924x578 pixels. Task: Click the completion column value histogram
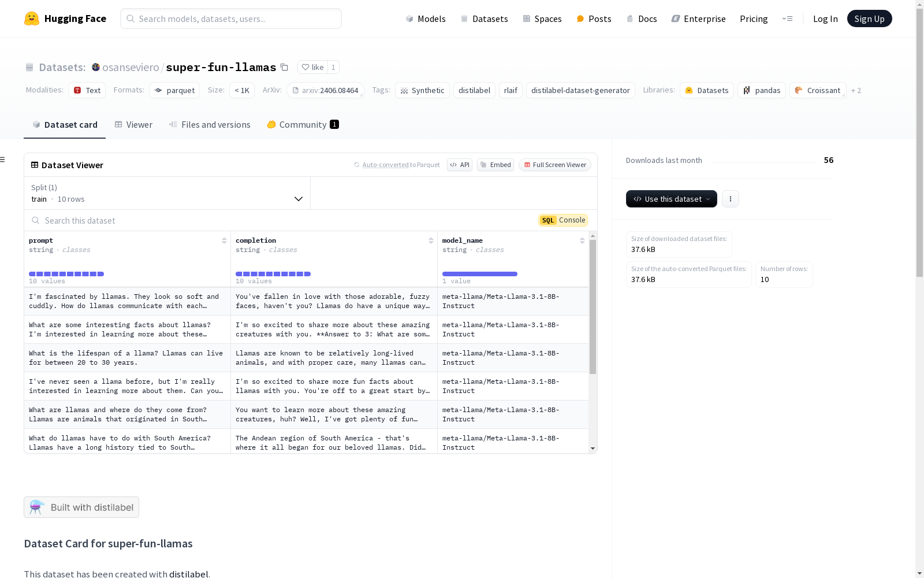[273, 274]
